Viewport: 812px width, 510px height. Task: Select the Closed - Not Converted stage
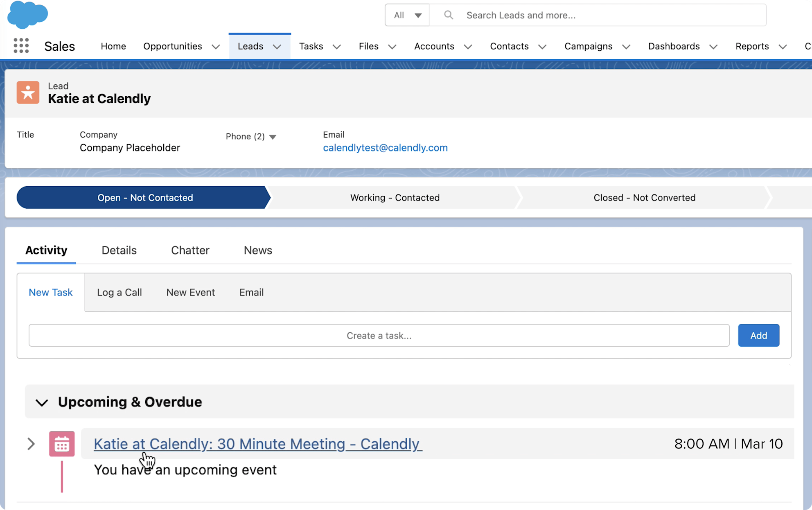coord(644,197)
